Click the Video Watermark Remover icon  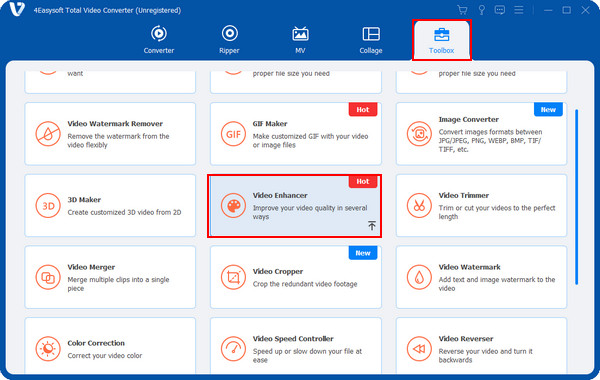coord(48,134)
